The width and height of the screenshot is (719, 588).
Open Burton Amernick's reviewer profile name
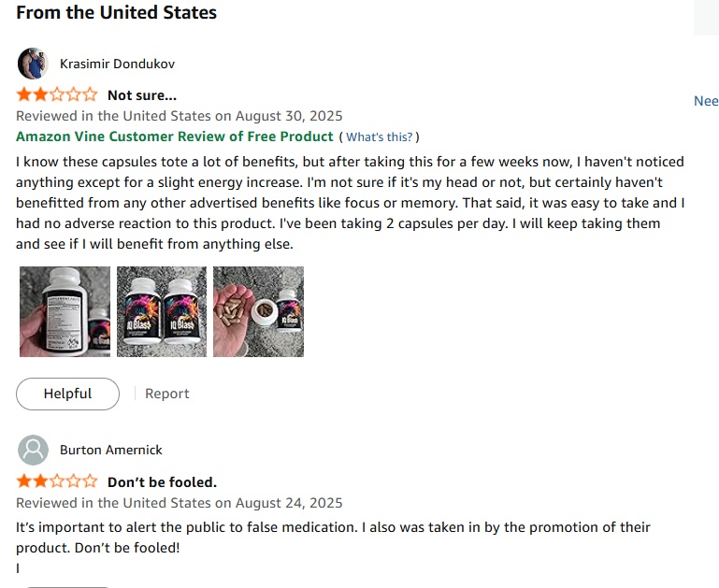[111, 450]
